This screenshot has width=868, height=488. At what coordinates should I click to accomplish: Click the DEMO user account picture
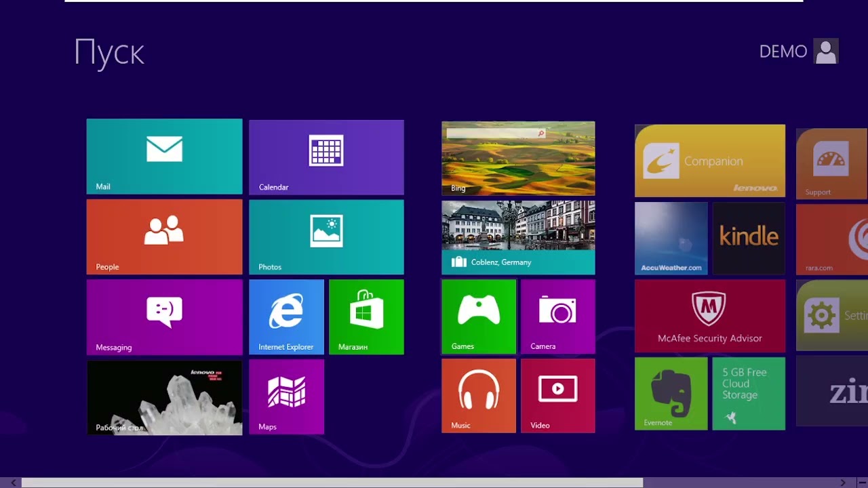[826, 52]
